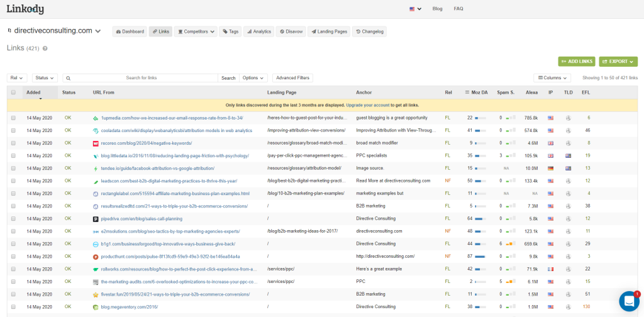The image size is (644, 317).
Task: Check the blog.megaventory.com row checkbox
Action: pos(14,307)
